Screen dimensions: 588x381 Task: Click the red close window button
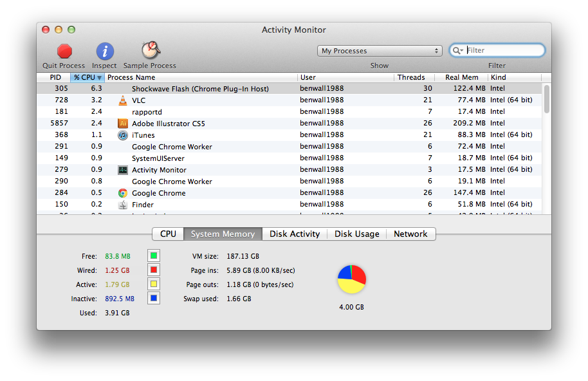point(46,30)
